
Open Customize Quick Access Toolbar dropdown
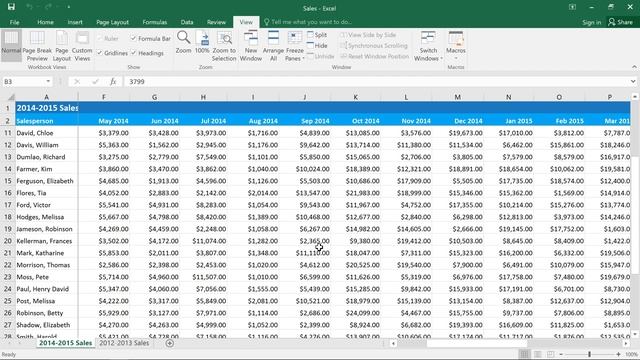pyautogui.click(x=69, y=7)
